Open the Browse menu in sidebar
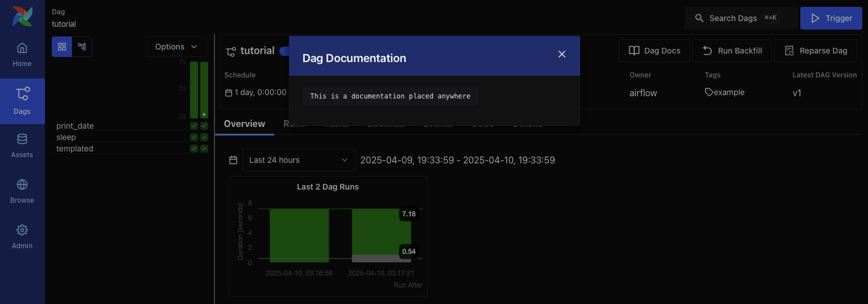868x304 pixels. (22, 191)
